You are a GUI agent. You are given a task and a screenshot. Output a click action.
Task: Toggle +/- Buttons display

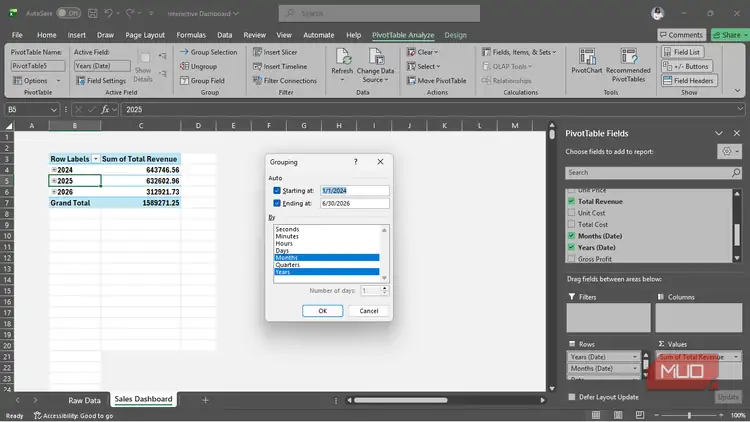click(x=686, y=67)
